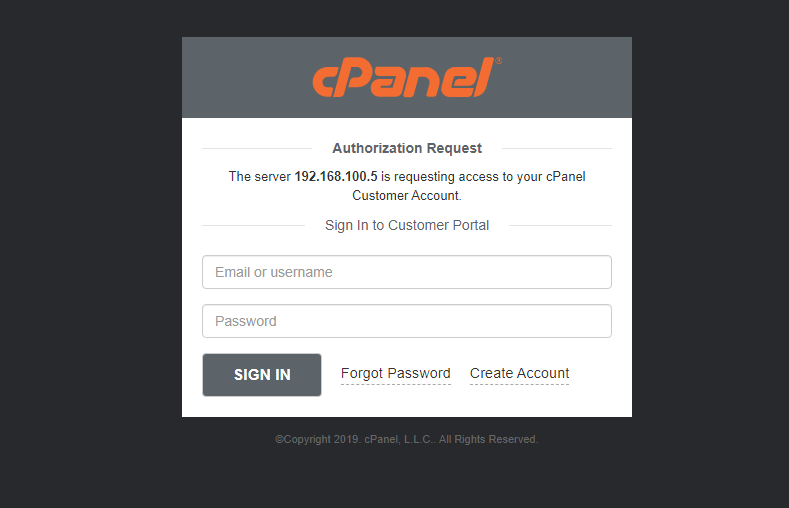The height and width of the screenshot is (508, 789).
Task: Click the Authorization Request heading
Action: click(407, 148)
